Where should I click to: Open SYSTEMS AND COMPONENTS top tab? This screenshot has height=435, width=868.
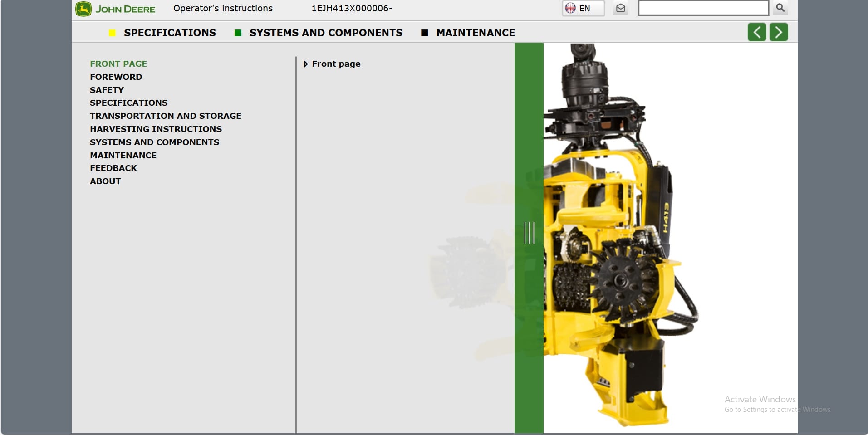(325, 33)
